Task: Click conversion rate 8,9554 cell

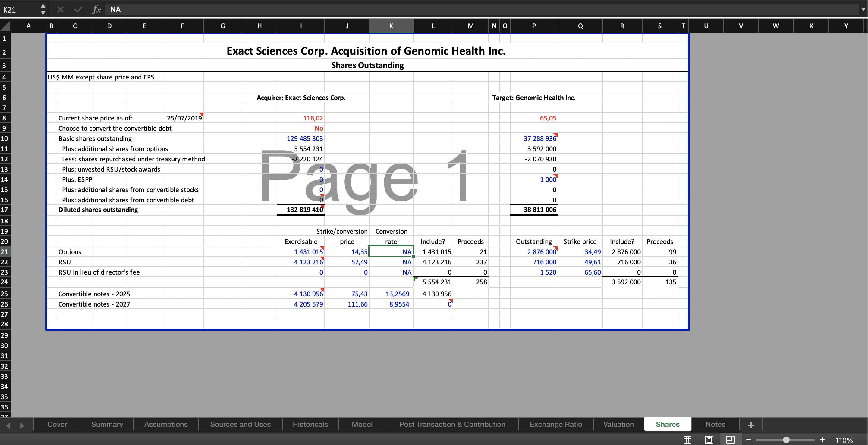Action: click(391, 304)
